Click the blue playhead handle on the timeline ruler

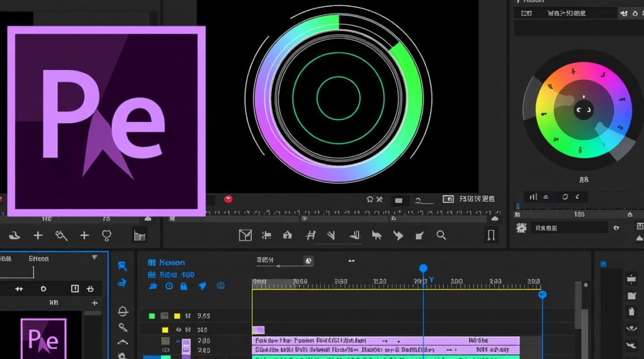coord(423,269)
